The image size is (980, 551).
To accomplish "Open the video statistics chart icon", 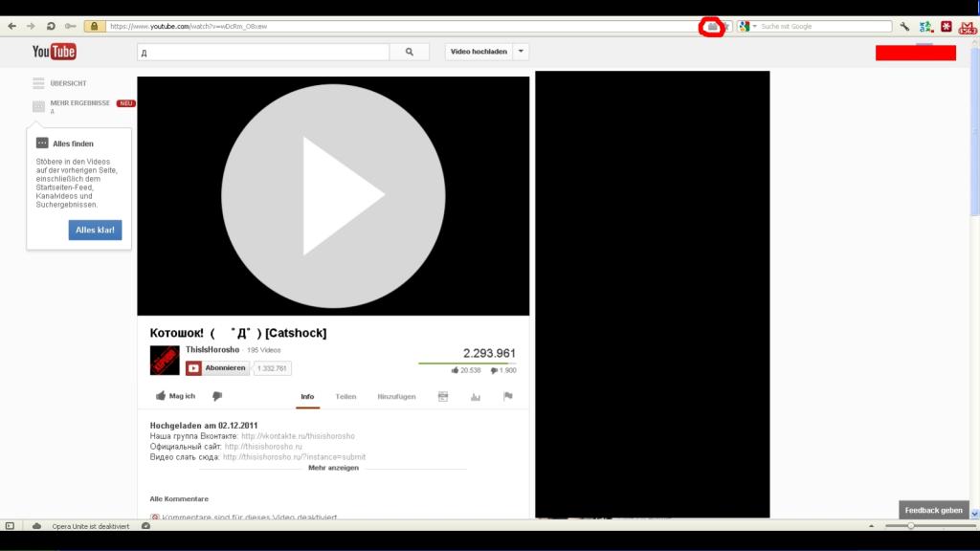I will click(475, 396).
